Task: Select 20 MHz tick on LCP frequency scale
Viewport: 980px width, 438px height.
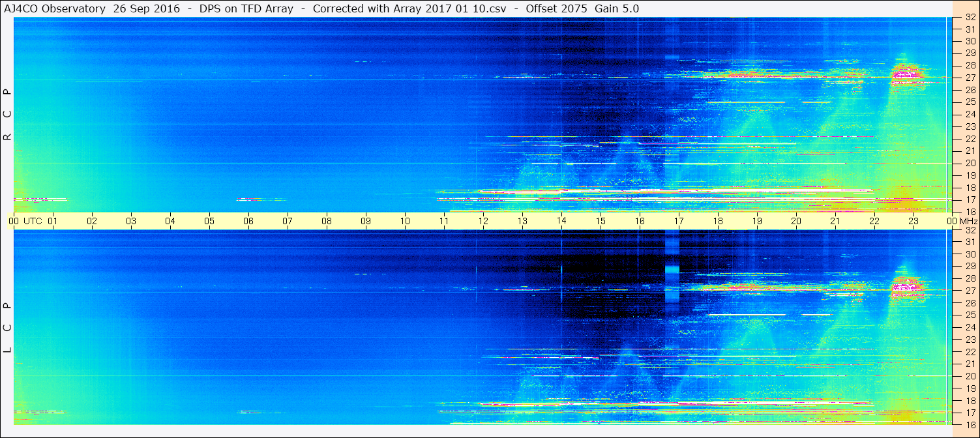Action: coord(970,376)
